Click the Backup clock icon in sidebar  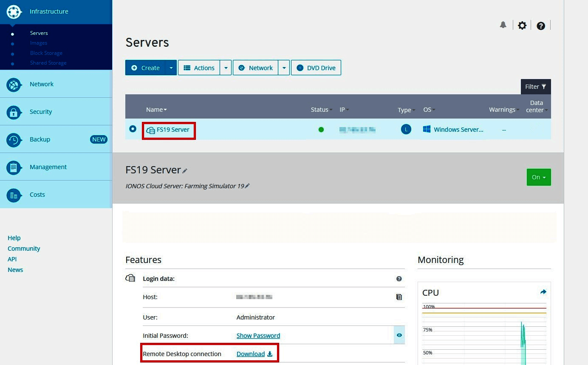[x=14, y=139]
